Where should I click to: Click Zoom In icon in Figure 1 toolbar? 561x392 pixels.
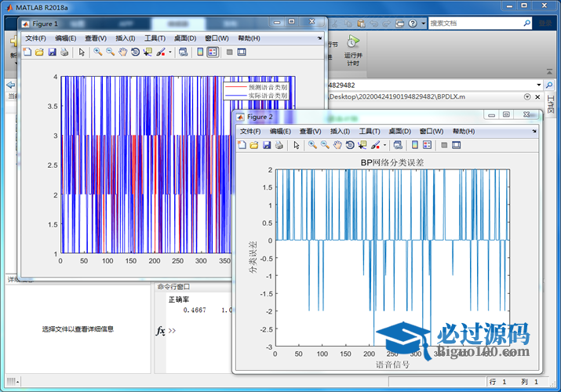coord(97,53)
